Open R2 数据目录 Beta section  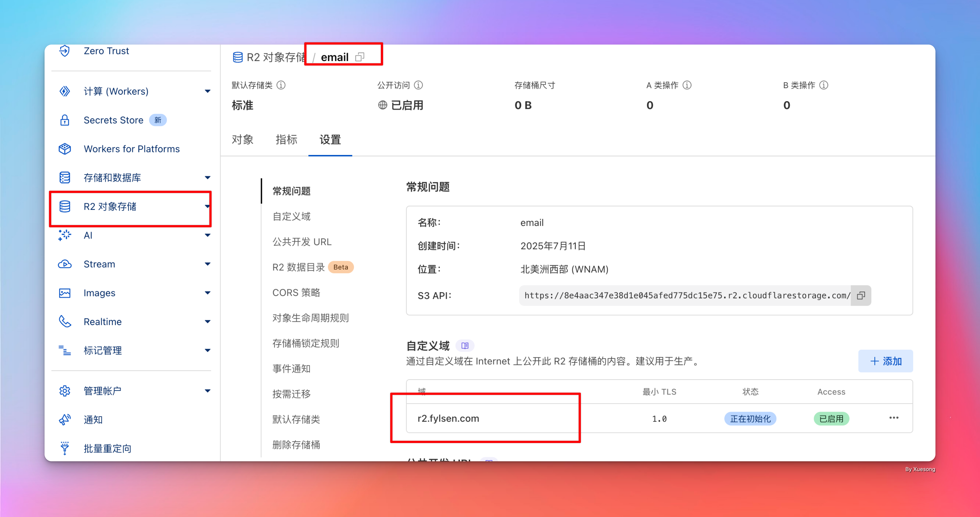[313, 267]
